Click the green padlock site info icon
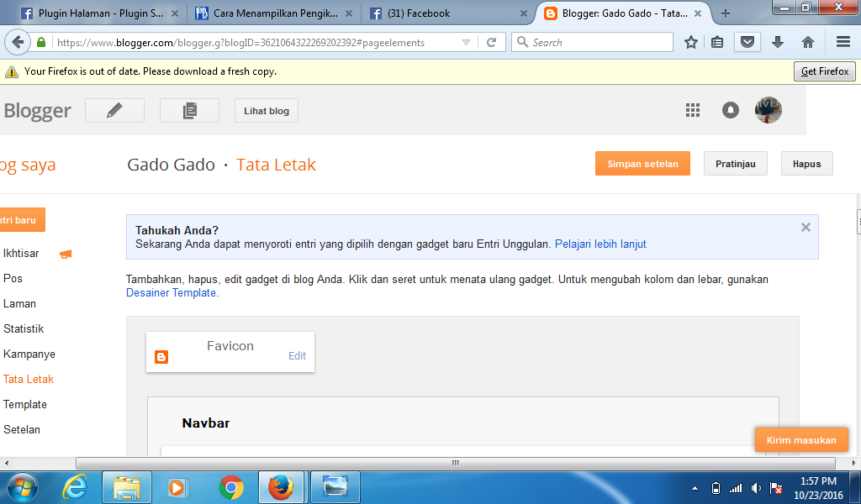The width and height of the screenshot is (861, 504). [41, 42]
